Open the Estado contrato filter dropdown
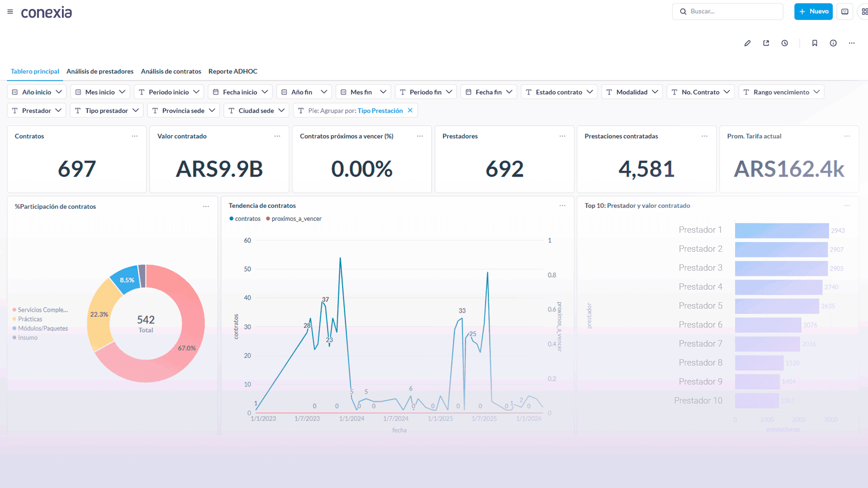 (x=559, y=92)
